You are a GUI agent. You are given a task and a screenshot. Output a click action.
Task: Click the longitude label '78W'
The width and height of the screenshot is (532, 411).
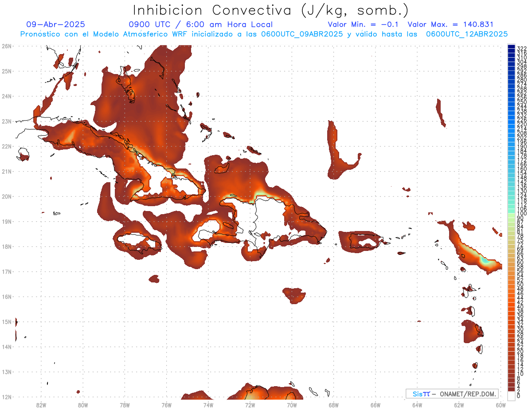125,405
